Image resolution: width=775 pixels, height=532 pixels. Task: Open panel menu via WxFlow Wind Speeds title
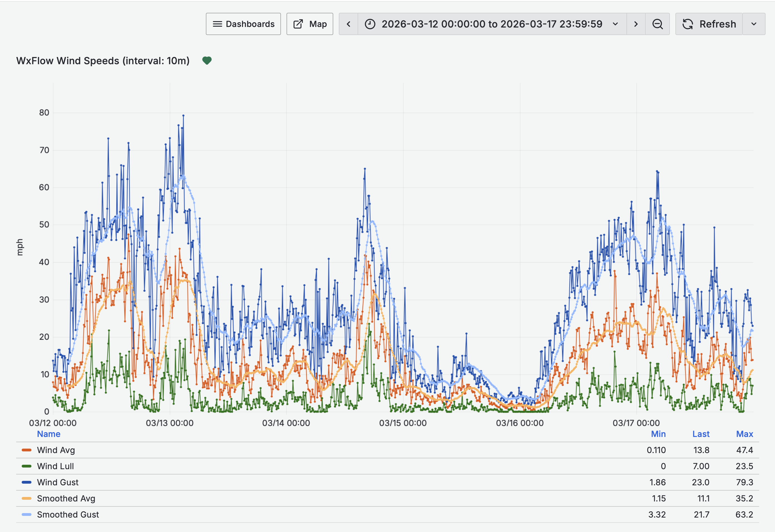(103, 61)
